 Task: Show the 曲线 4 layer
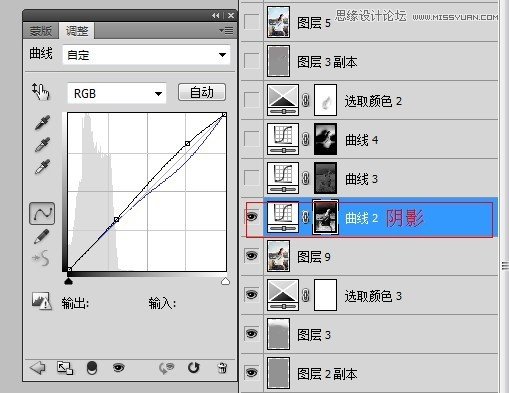coord(252,139)
